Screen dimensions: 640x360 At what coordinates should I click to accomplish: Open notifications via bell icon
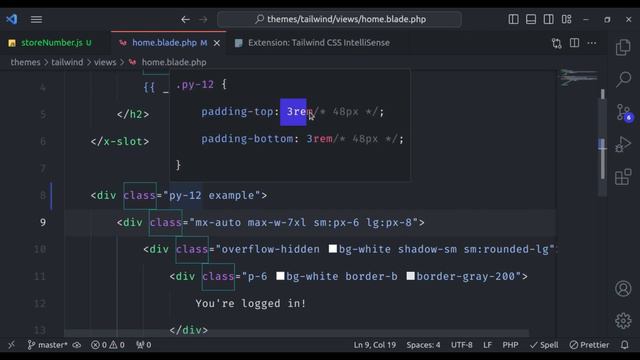(624, 345)
